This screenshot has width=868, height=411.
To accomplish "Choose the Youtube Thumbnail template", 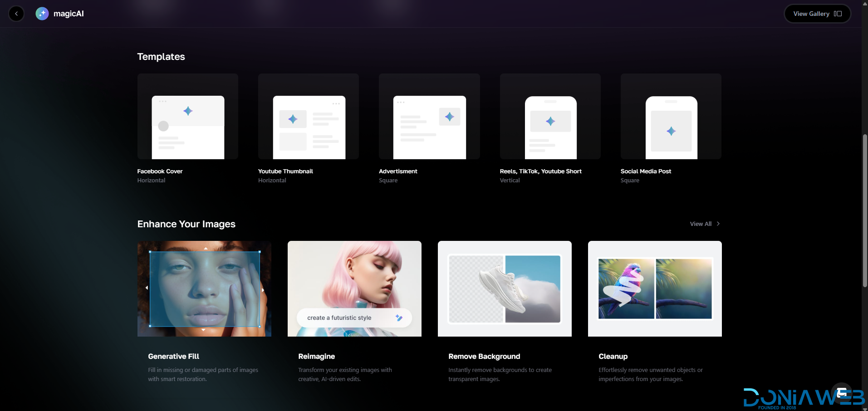I will (x=308, y=117).
